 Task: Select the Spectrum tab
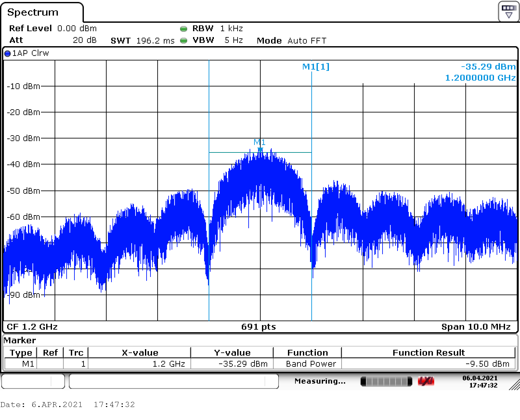pos(33,12)
